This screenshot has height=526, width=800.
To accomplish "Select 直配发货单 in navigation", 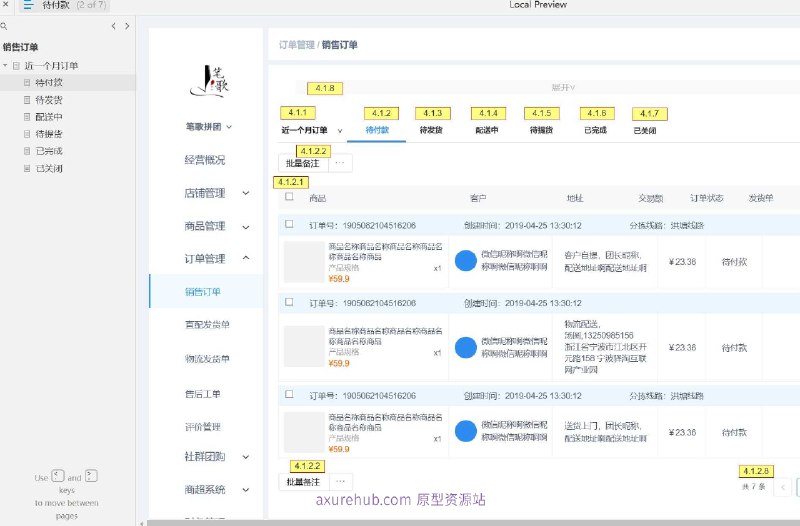I will (207, 324).
